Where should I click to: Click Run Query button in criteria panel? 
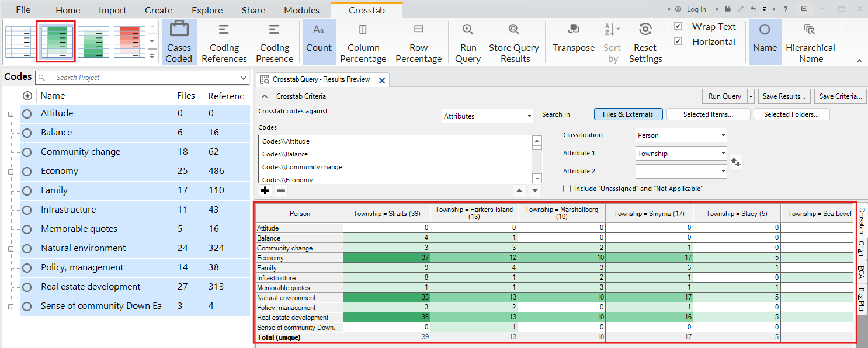coord(724,96)
